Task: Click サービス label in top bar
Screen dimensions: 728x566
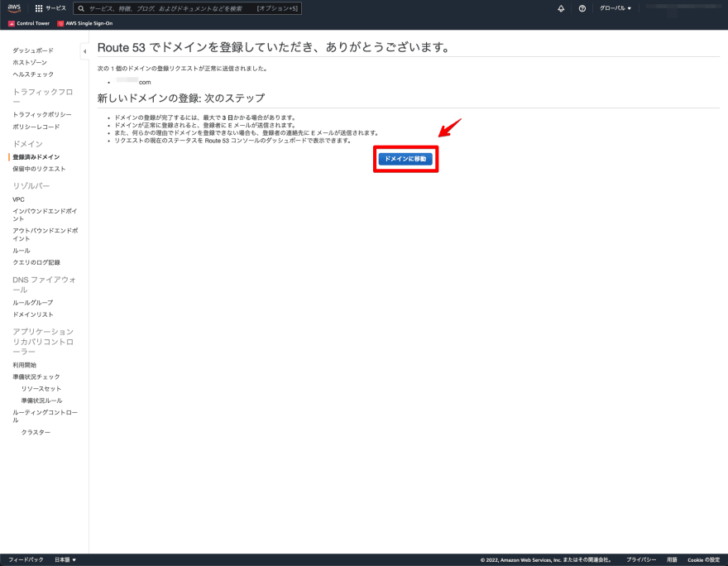Action: point(55,8)
